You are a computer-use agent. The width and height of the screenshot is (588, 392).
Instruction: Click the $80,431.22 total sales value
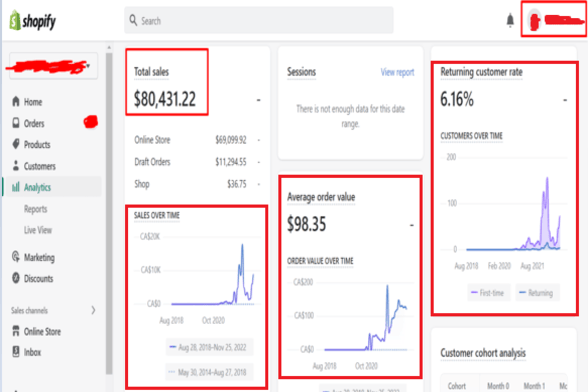click(165, 99)
